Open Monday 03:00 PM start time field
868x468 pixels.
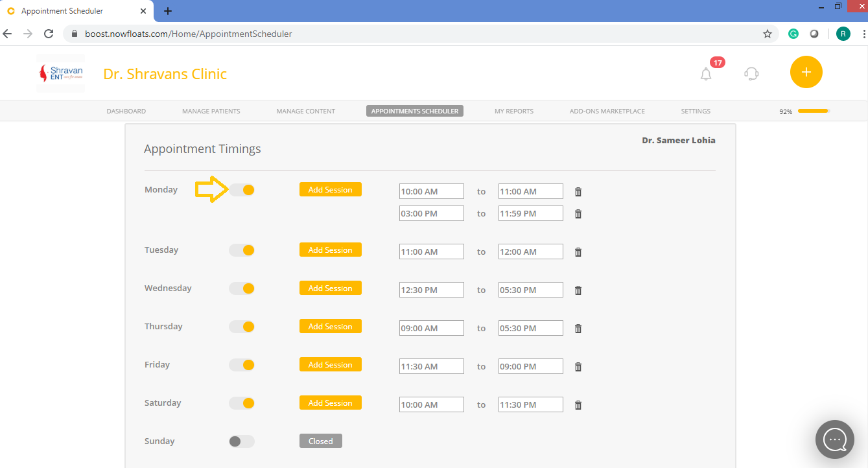point(432,213)
